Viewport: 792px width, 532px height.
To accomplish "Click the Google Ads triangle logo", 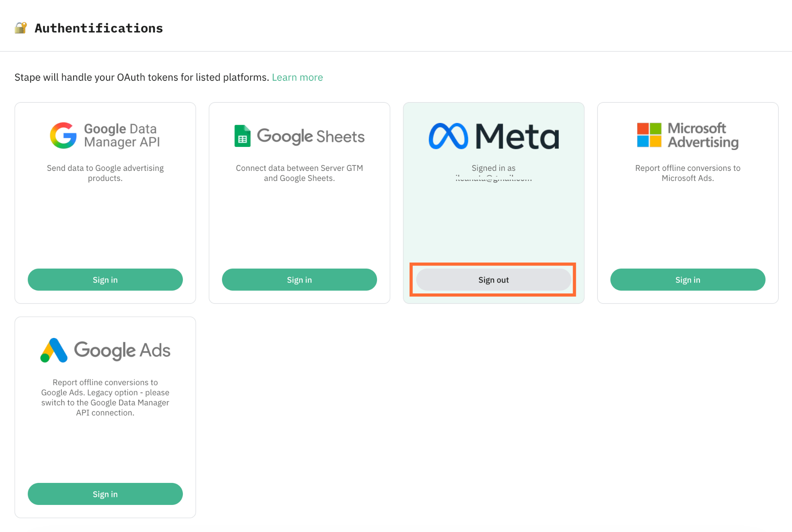I will coord(54,350).
